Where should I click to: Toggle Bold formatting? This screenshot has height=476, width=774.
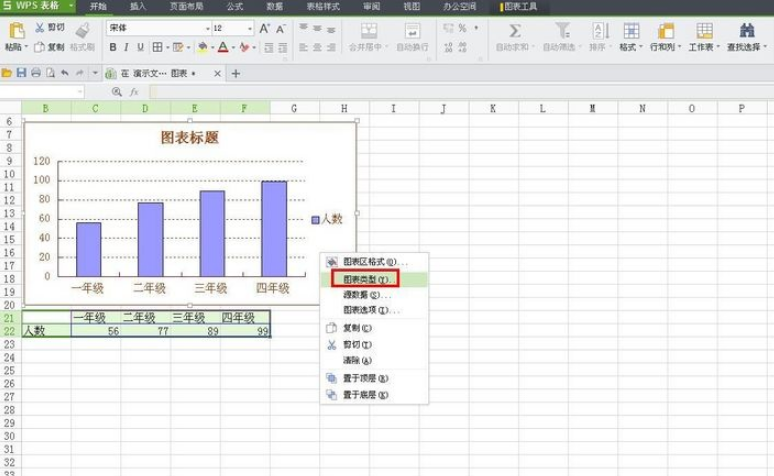(x=113, y=47)
